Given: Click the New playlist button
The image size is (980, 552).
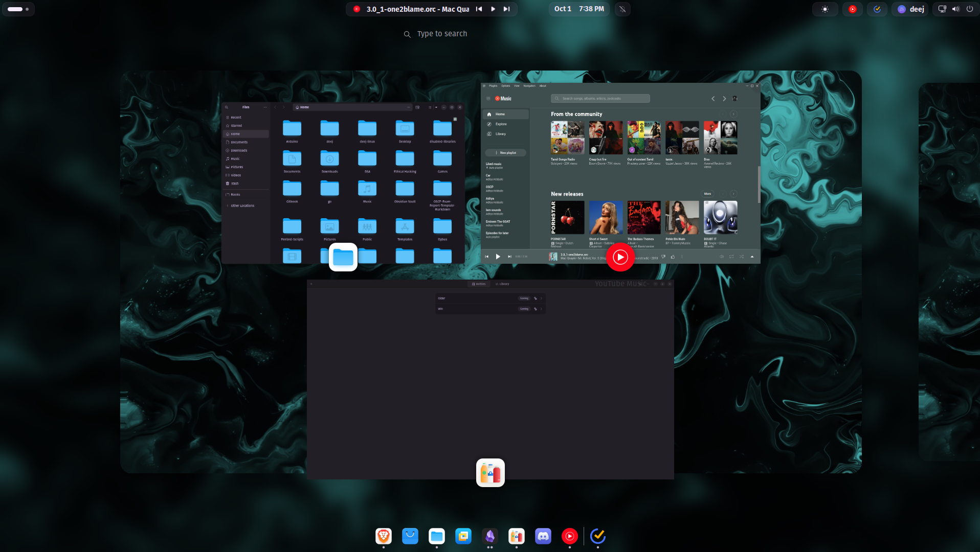Looking at the screenshot, I should pos(506,153).
